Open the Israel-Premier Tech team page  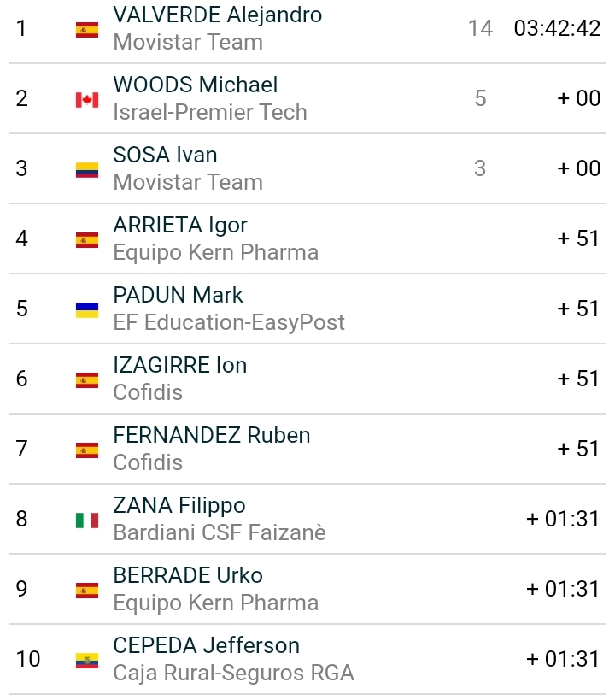coord(209,112)
